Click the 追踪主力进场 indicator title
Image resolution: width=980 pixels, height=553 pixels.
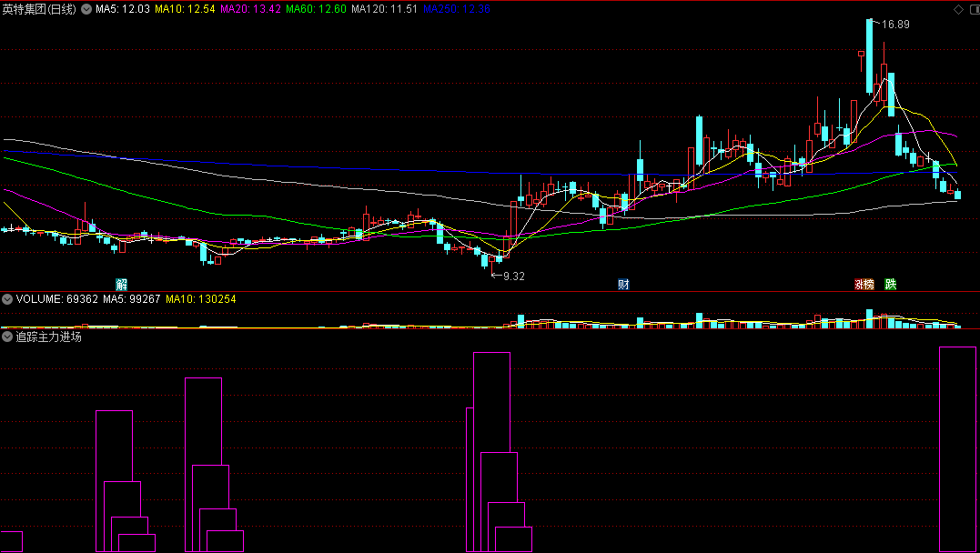49,337
